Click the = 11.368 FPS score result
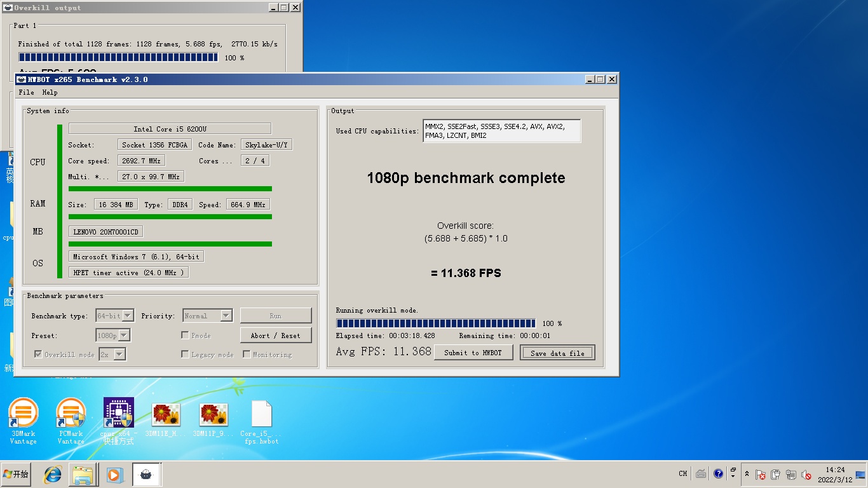 466,273
